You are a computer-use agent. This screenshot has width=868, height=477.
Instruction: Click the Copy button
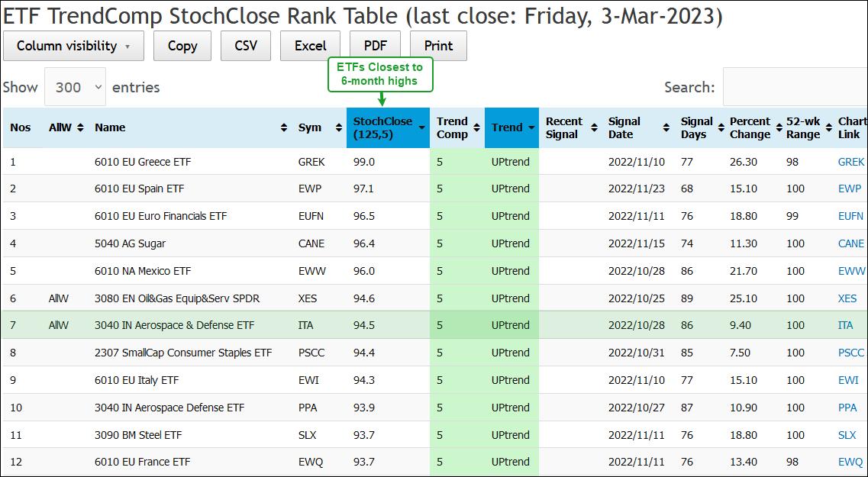[x=182, y=46]
